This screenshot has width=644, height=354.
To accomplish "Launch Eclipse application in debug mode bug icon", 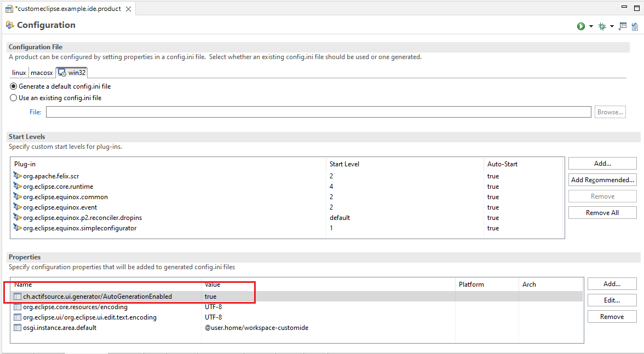I will (602, 26).
